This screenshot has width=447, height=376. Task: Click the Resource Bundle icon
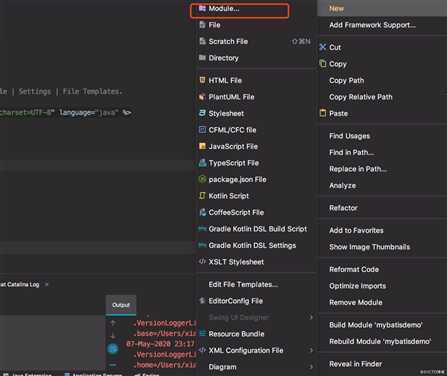tap(202, 333)
